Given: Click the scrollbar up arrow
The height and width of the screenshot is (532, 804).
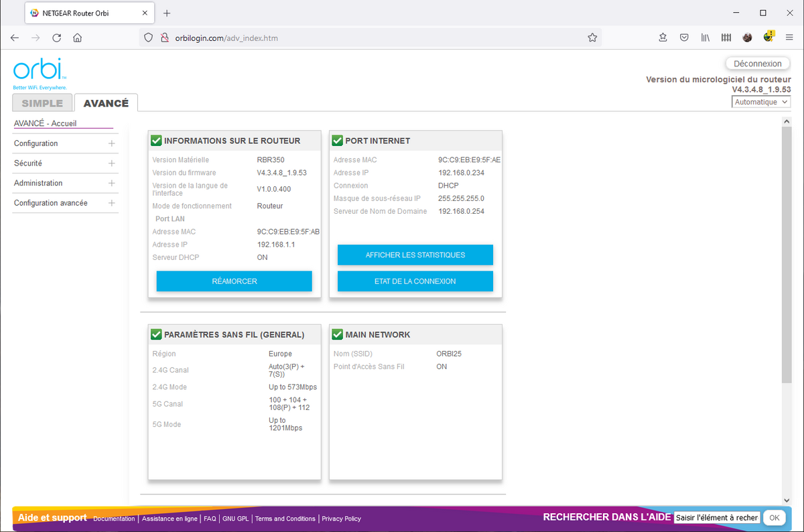Looking at the screenshot, I should click(787, 121).
